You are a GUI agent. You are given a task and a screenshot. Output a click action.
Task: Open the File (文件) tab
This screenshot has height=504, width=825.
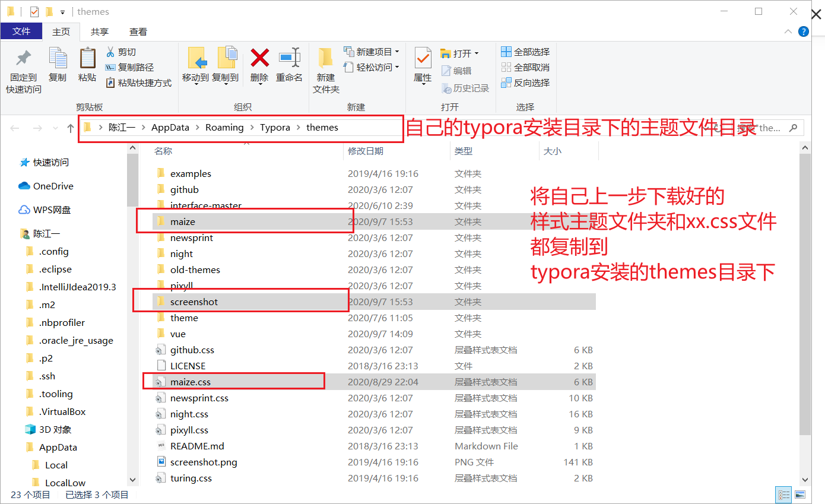point(21,31)
